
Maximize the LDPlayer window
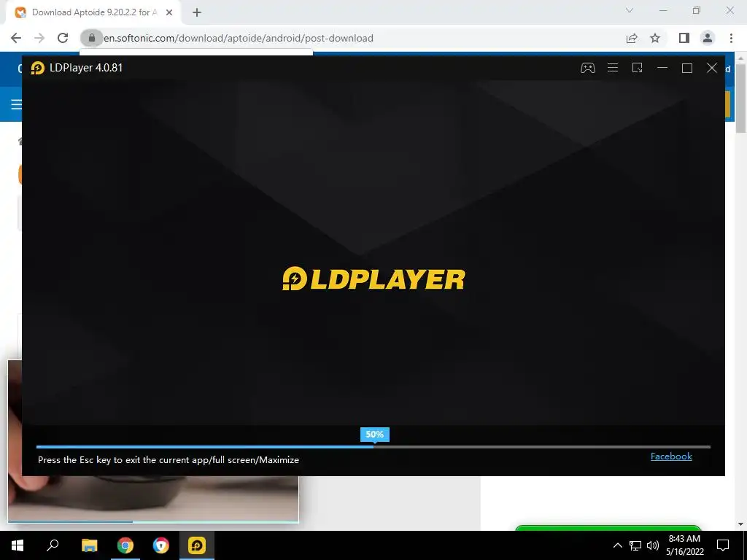pyautogui.click(x=687, y=68)
